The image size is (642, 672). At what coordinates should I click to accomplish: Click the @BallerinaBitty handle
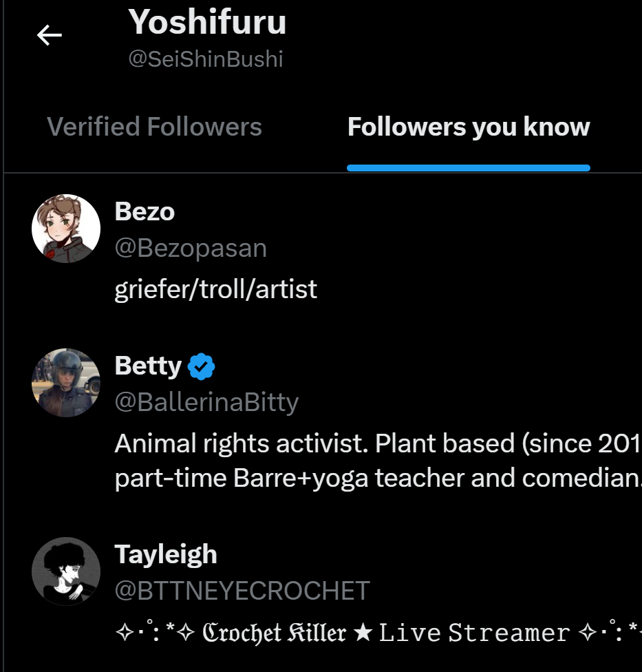click(206, 402)
